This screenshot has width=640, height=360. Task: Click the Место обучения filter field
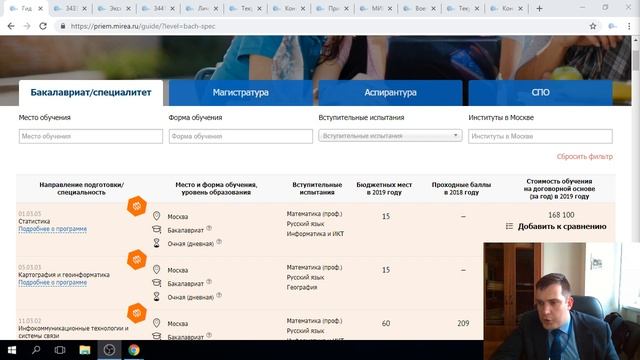(91, 136)
